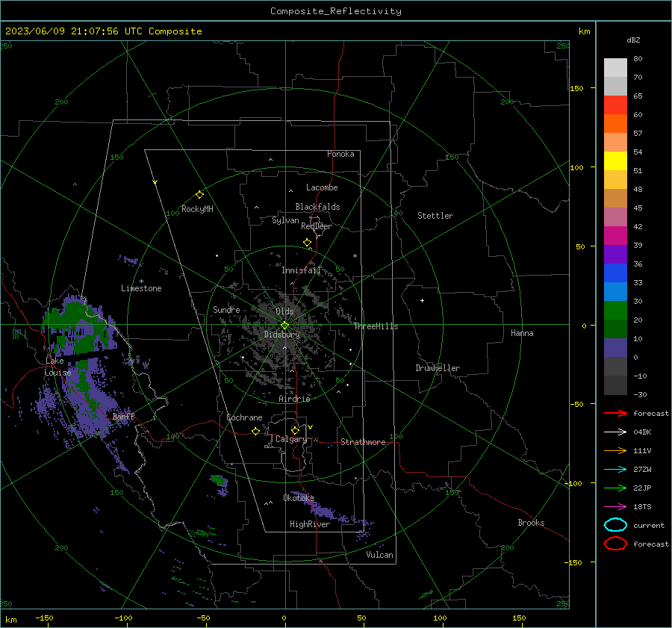Click the RedDeer city label

click(x=317, y=226)
